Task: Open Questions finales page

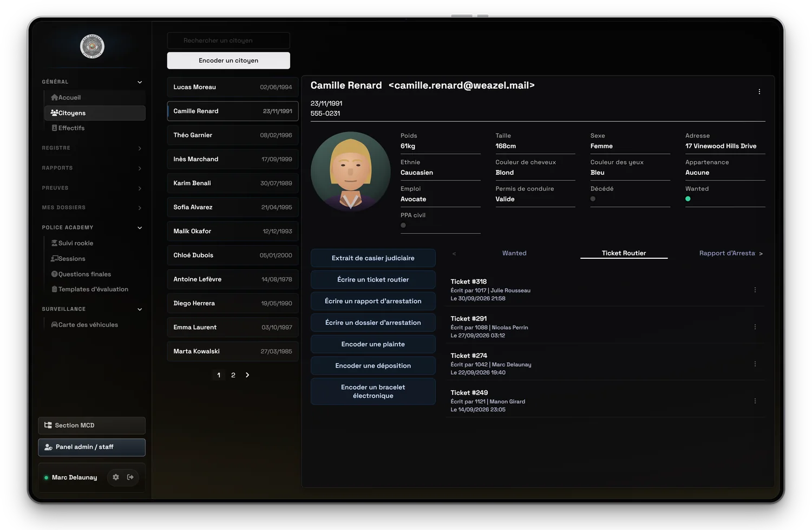Action: click(95, 274)
